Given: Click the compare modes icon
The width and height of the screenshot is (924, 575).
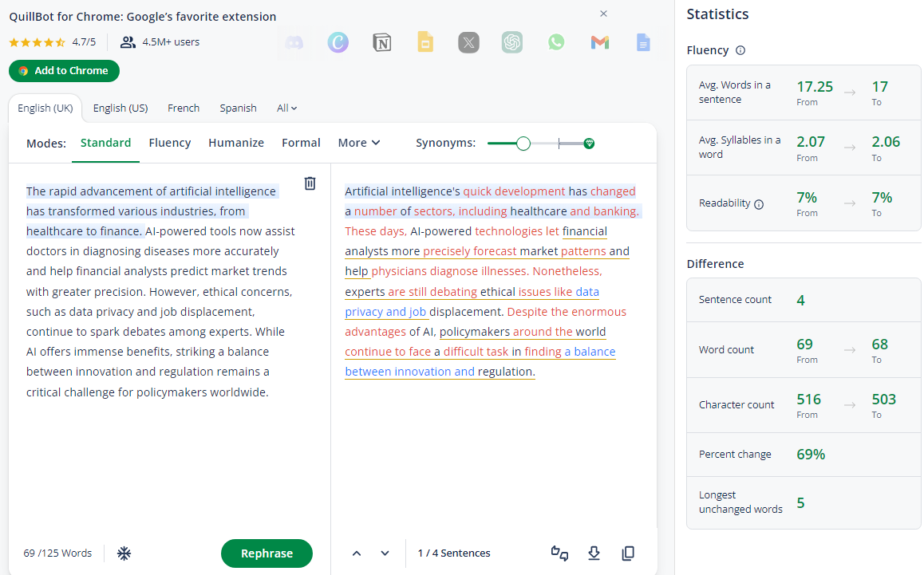Looking at the screenshot, I should 559,553.
